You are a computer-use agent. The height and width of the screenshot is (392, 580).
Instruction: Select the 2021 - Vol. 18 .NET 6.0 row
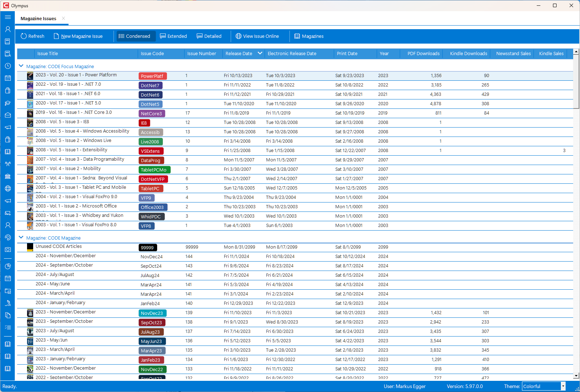295,94
